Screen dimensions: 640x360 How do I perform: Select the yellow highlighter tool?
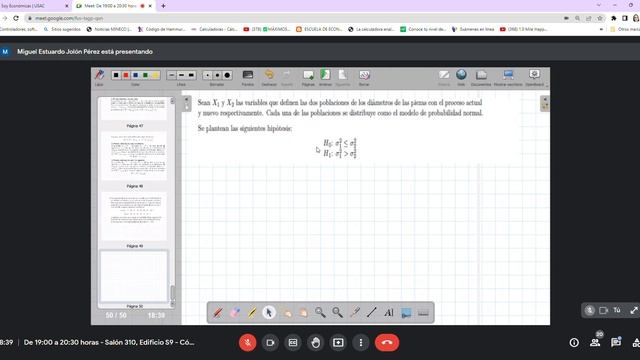tap(252, 313)
